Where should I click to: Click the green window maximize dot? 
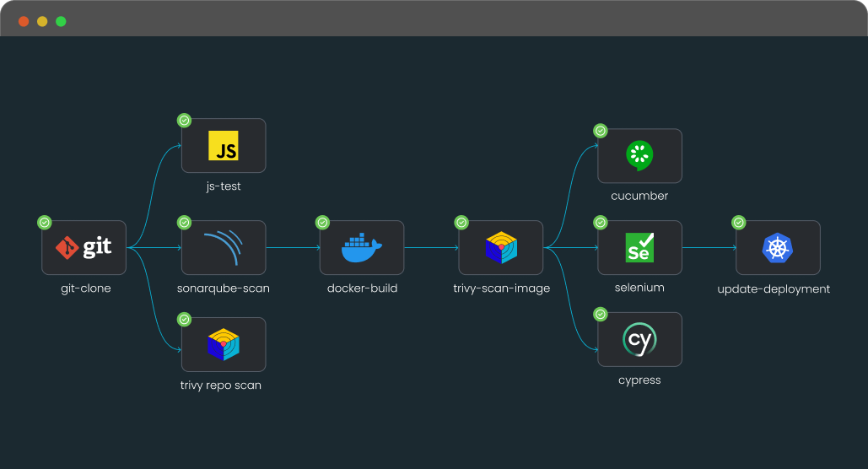click(61, 21)
